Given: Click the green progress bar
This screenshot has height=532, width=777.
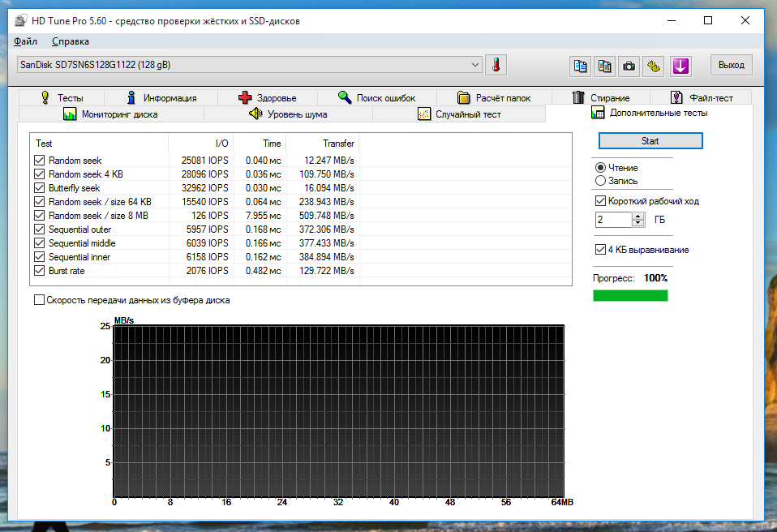Looking at the screenshot, I should [630, 296].
